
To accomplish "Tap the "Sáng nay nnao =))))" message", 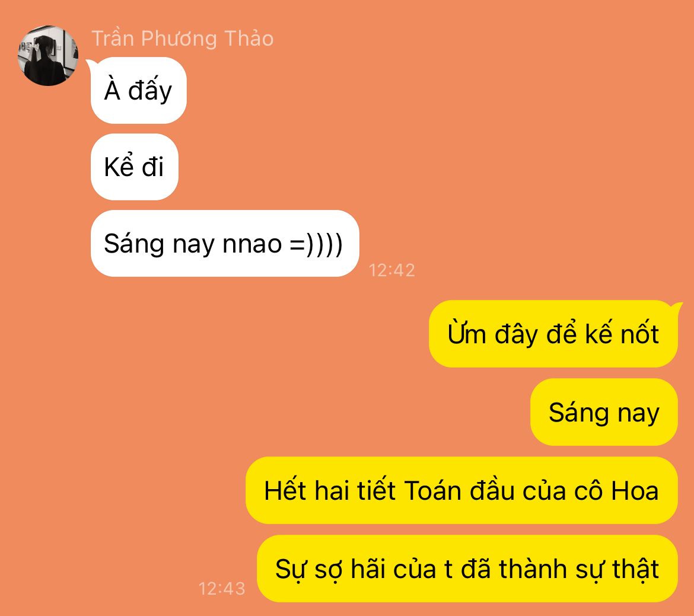I will click(225, 244).
